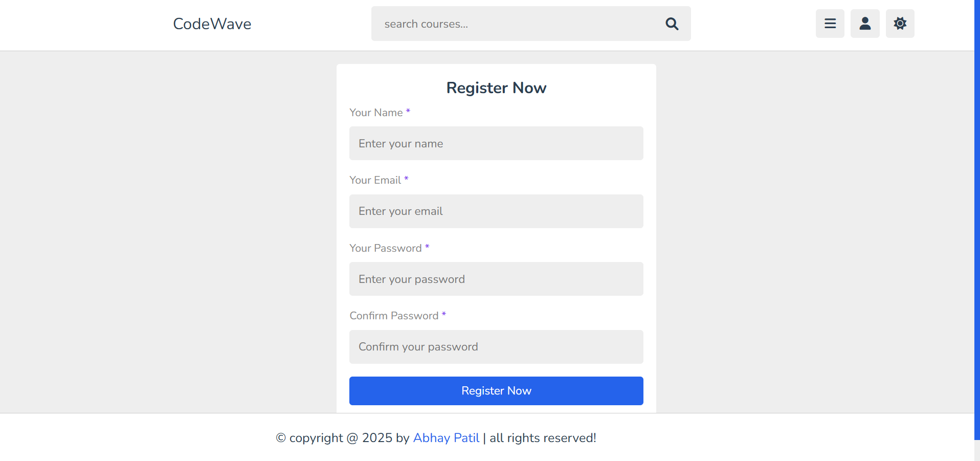Open the user profile icon
This screenshot has width=980, height=461.
click(865, 24)
